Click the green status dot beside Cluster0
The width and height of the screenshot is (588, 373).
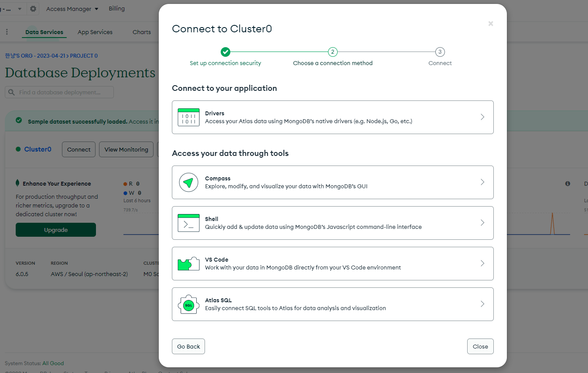18,149
